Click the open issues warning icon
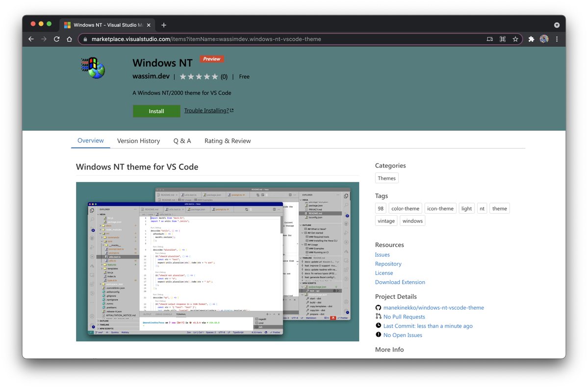 (x=379, y=335)
